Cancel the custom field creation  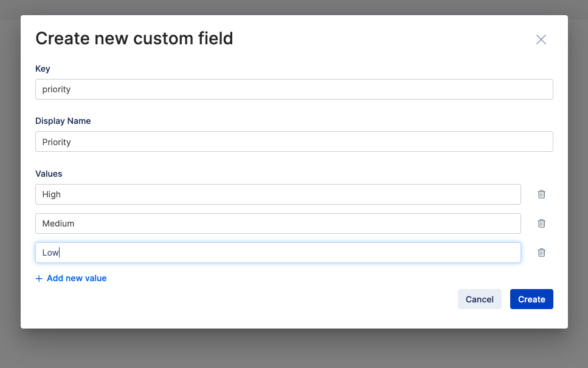tap(480, 299)
